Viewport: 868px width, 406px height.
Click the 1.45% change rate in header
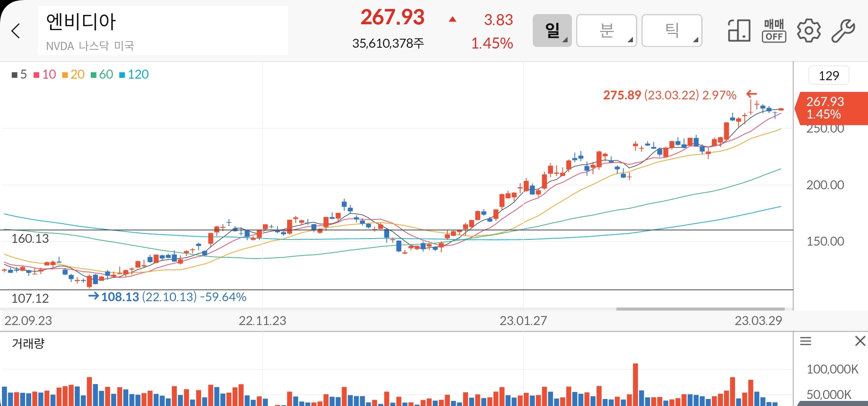[492, 43]
